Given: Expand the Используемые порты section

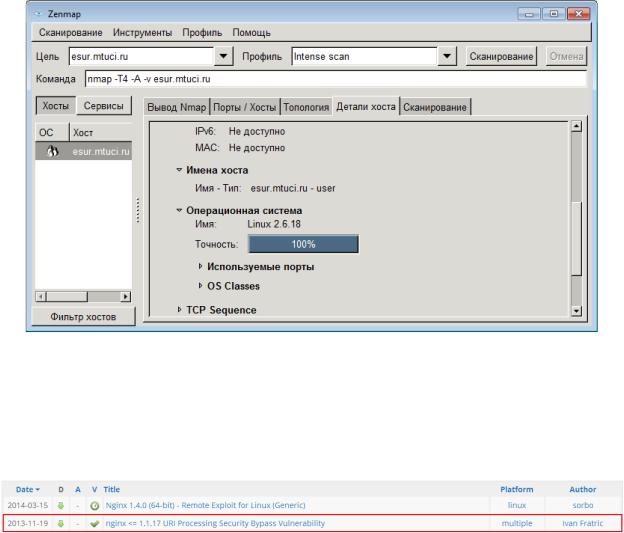Looking at the screenshot, I should [201, 266].
